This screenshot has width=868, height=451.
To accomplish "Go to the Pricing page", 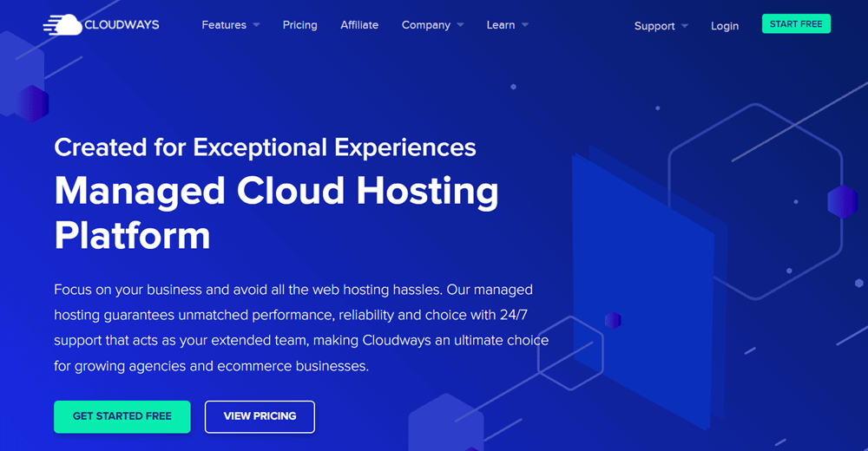I will (x=300, y=25).
